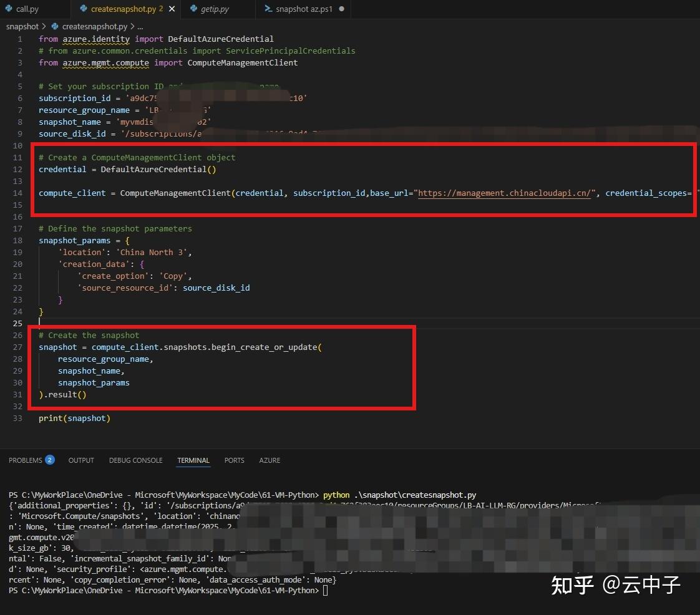
Task: Click ''data_access_auth_mode': None}' in terminal output
Action: (271, 579)
